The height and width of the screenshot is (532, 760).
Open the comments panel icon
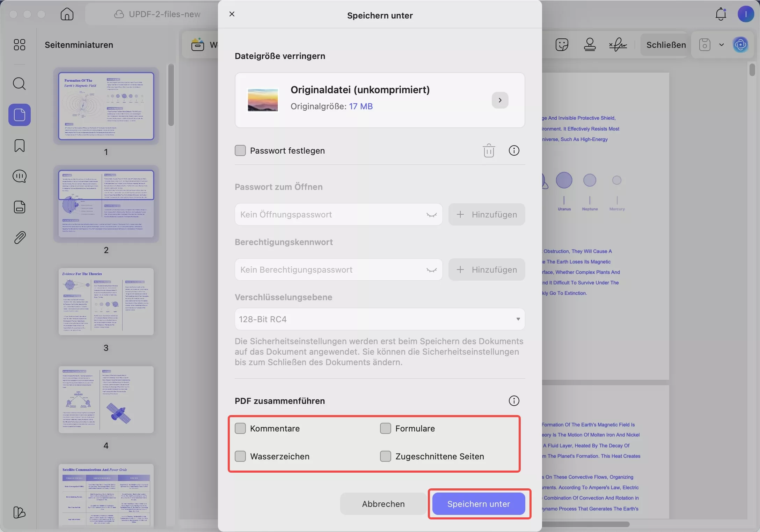click(20, 176)
